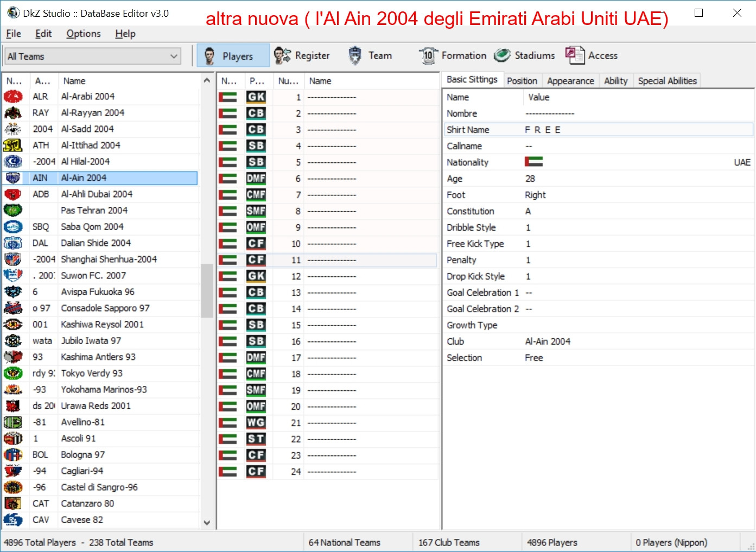Click the Selection value Free
756x552 pixels.
pos(534,358)
